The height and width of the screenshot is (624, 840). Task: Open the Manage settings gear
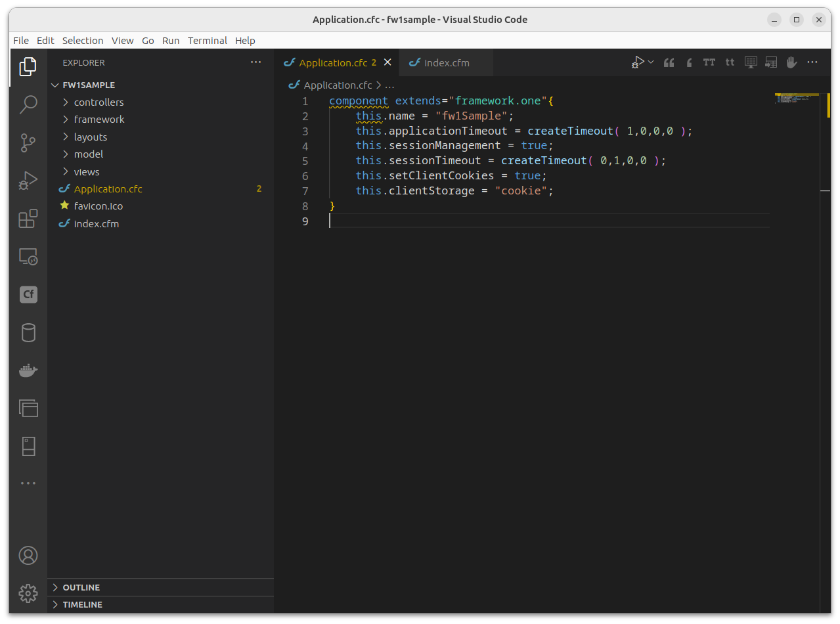click(x=28, y=594)
